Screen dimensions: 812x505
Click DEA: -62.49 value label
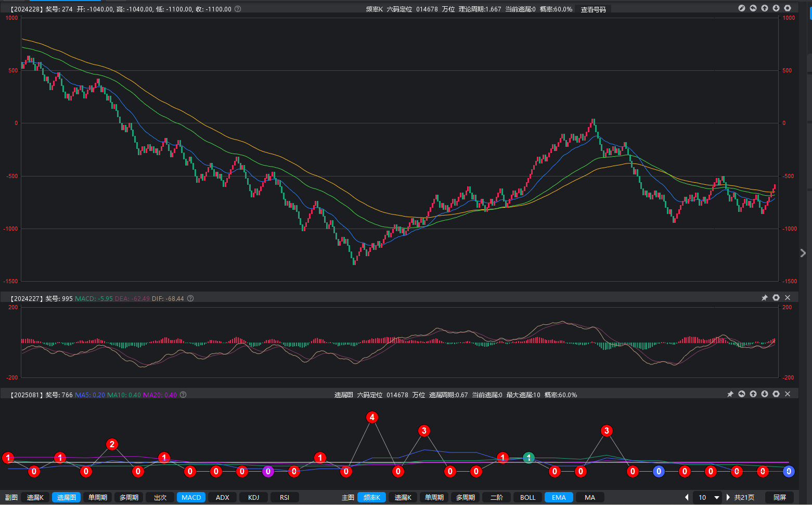coord(132,298)
